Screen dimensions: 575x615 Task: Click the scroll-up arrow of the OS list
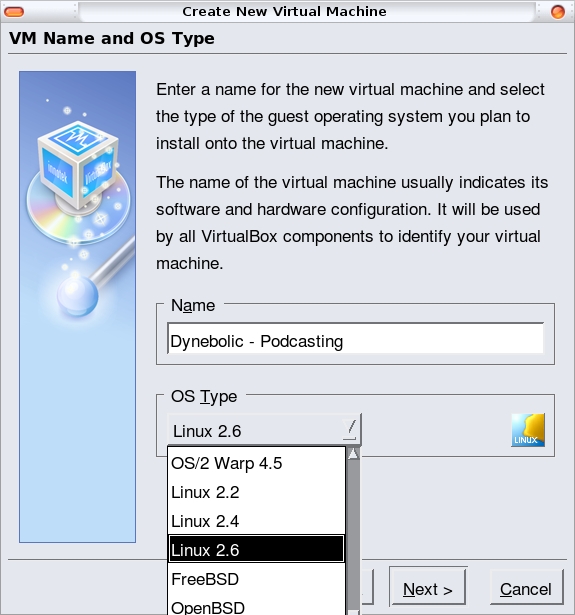click(x=353, y=453)
